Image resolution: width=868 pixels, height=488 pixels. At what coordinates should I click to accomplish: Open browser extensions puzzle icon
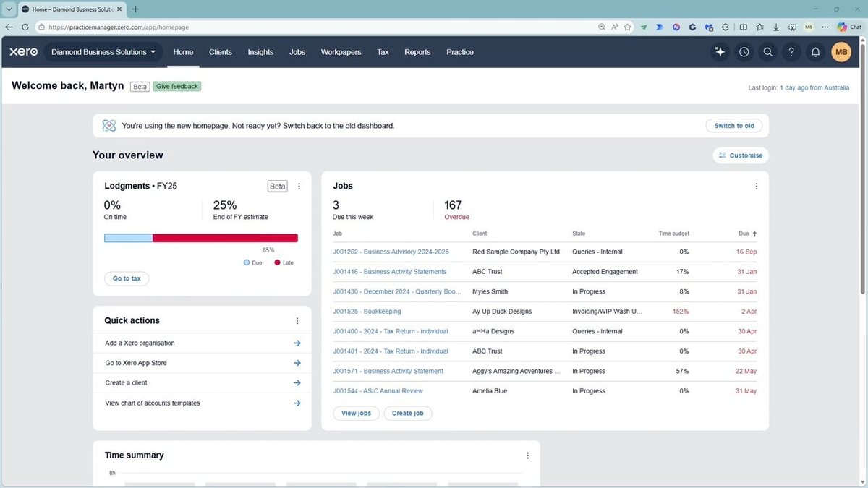coord(726,27)
